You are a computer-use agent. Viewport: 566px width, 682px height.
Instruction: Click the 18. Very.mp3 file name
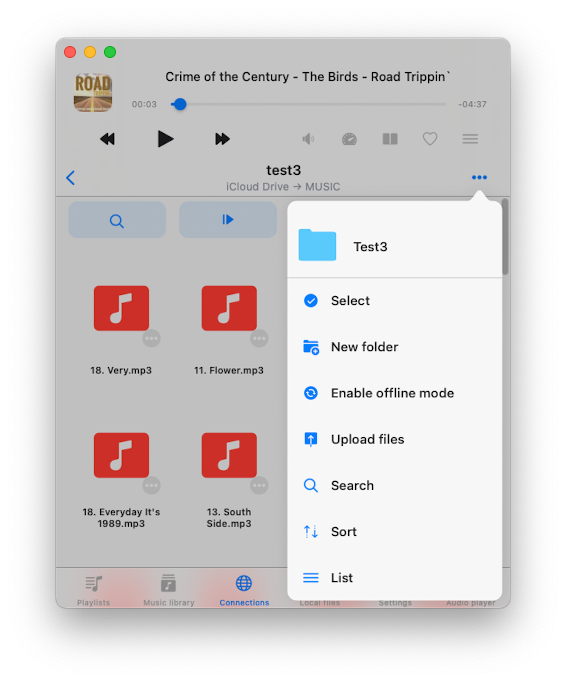tap(121, 371)
